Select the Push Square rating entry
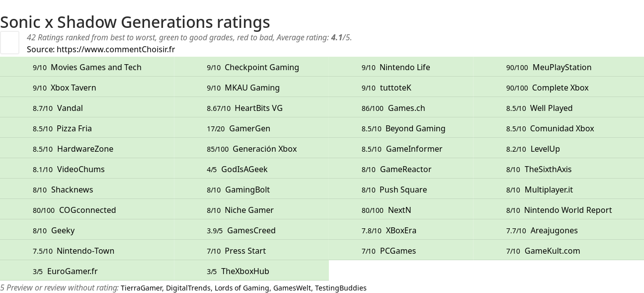This screenshot has height=293, width=644. pos(403,190)
